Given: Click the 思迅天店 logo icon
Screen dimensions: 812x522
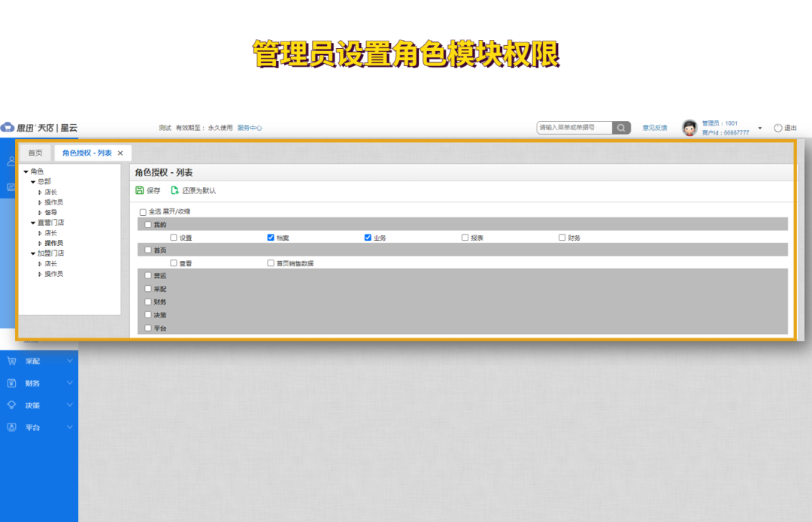Looking at the screenshot, I should pyautogui.click(x=8, y=128).
